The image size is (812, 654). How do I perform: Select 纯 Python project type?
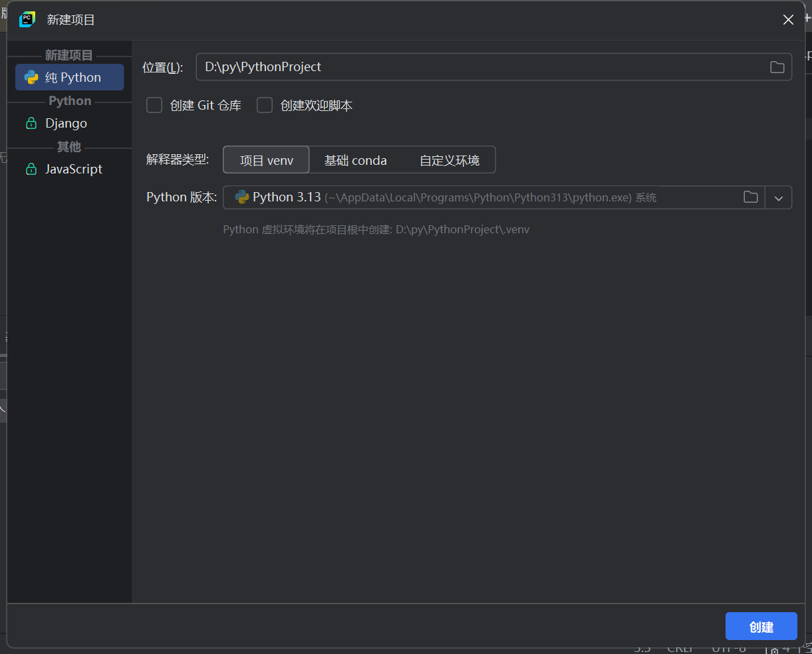(x=70, y=77)
